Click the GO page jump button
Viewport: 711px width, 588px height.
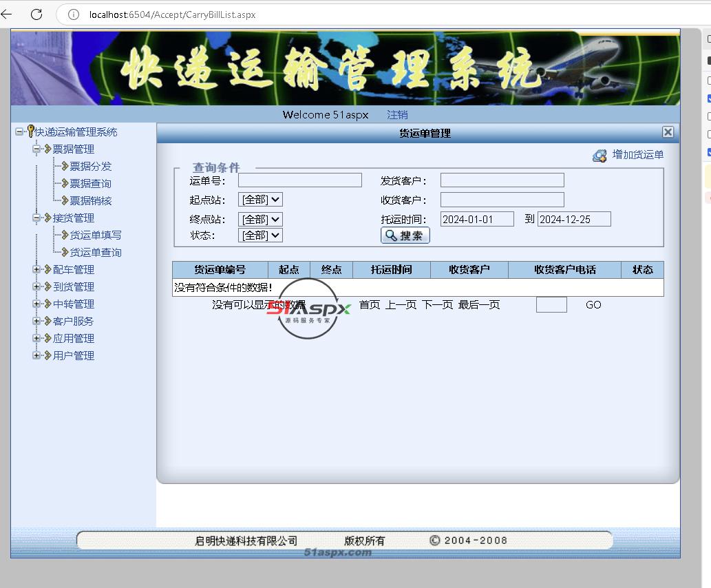point(593,305)
